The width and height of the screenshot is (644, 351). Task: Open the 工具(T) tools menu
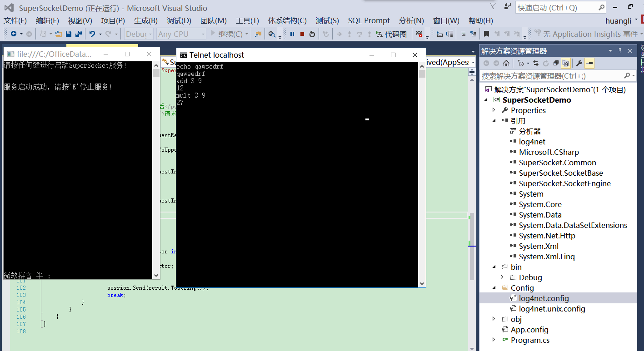(247, 20)
